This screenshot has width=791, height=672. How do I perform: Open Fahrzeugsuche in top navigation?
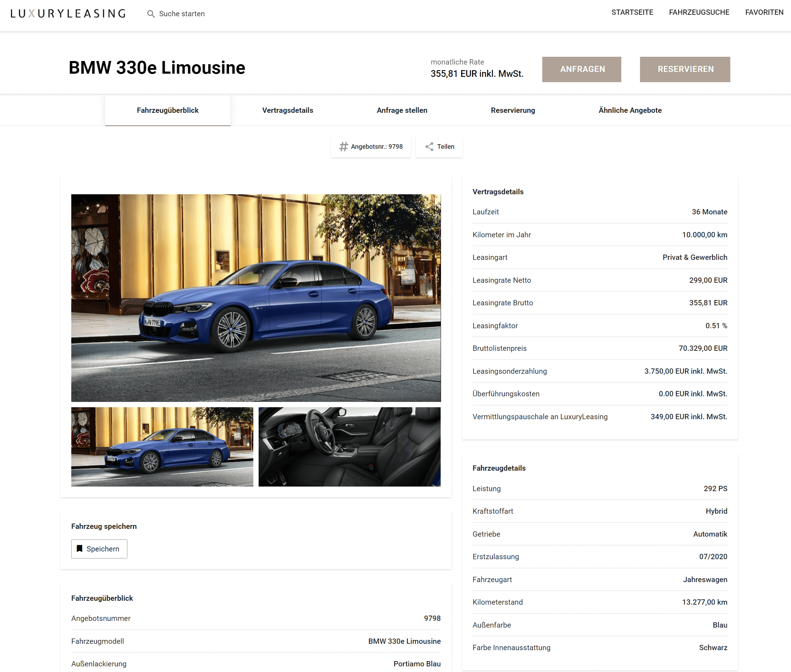699,12
